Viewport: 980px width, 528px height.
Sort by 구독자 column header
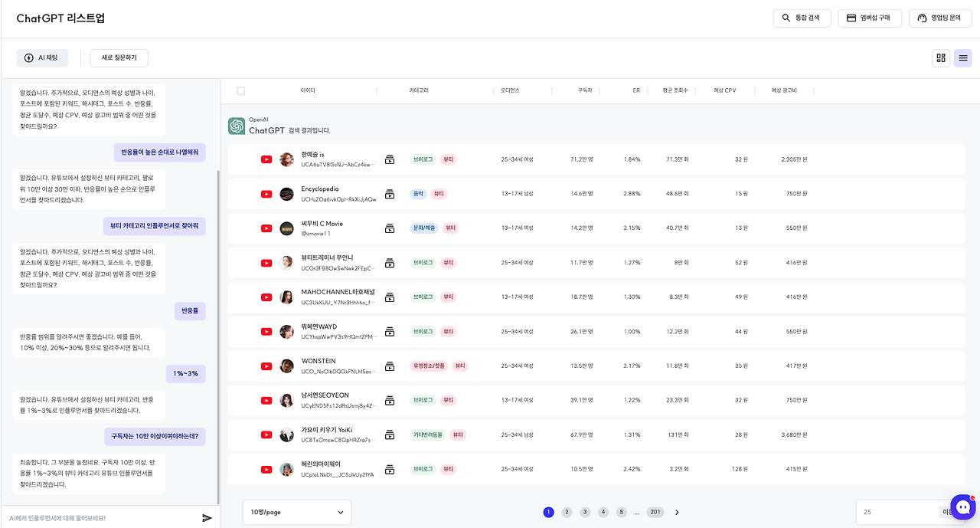coord(585,90)
